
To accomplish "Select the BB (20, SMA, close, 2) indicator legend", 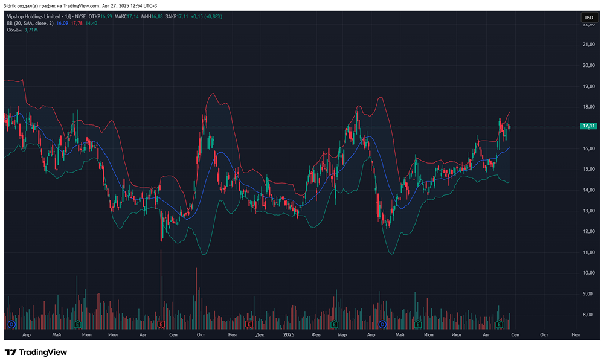I will point(30,23).
